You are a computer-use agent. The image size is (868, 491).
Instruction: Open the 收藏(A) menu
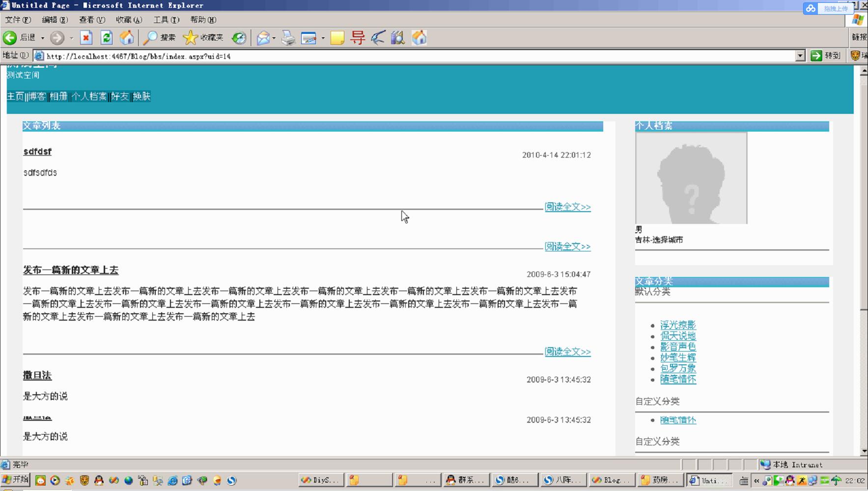coord(129,20)
